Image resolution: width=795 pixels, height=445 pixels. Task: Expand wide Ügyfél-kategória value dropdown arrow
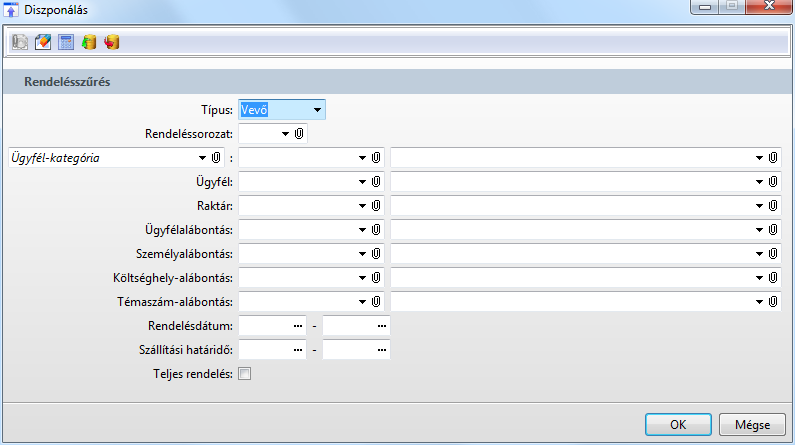coord(759,158)
